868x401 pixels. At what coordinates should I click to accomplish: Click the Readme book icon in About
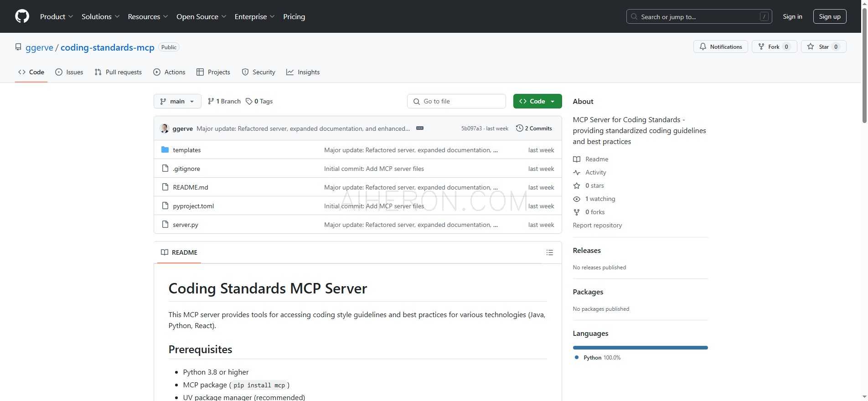click(x=577, y=159)
